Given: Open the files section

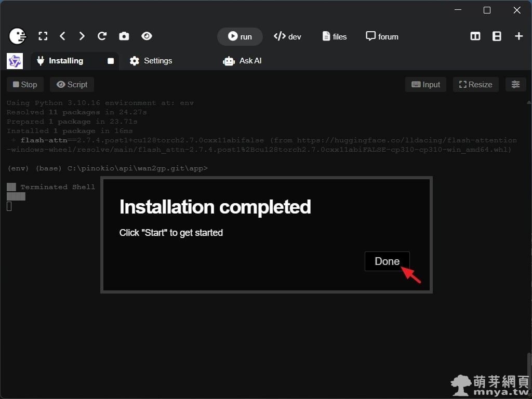Looking at the screenshot, I should [335, 36].
